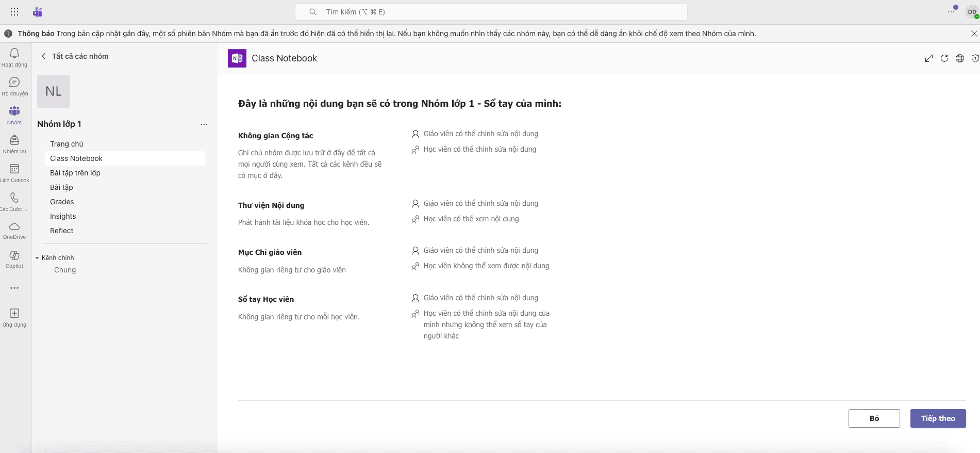Image resolution: width=980 pixels, height=453 pixels.
Task: Open the Insights menu item
Action: pyautogui.click(x=63, y=216)
